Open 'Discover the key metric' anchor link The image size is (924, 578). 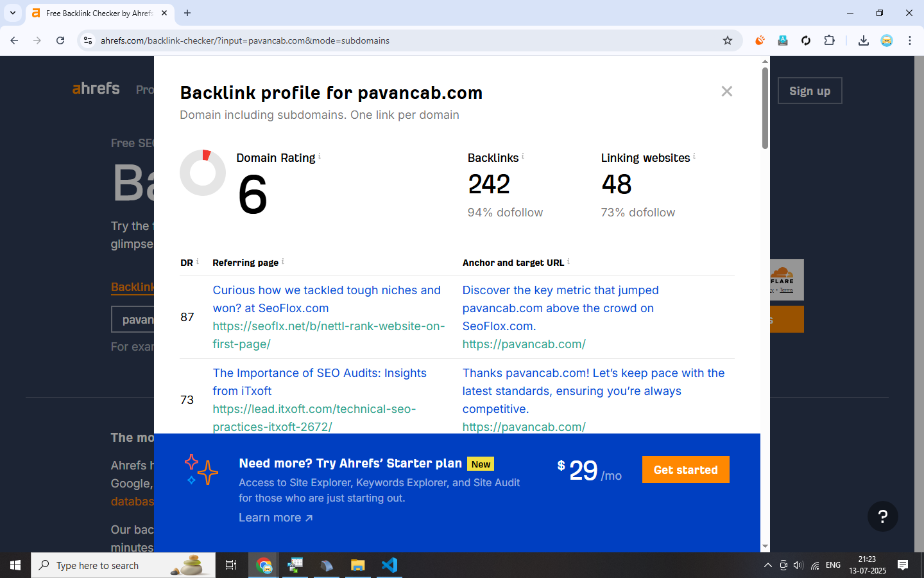click(560, 308)
